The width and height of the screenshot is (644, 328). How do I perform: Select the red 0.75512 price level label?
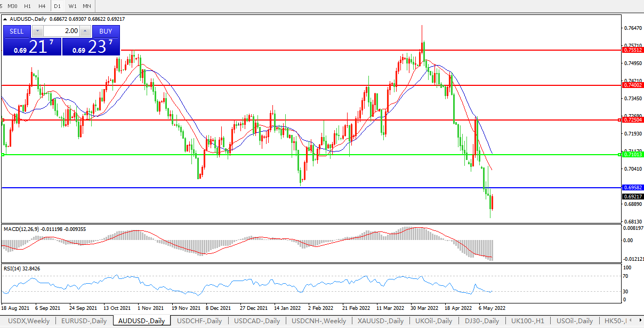[x=632, y=50]
